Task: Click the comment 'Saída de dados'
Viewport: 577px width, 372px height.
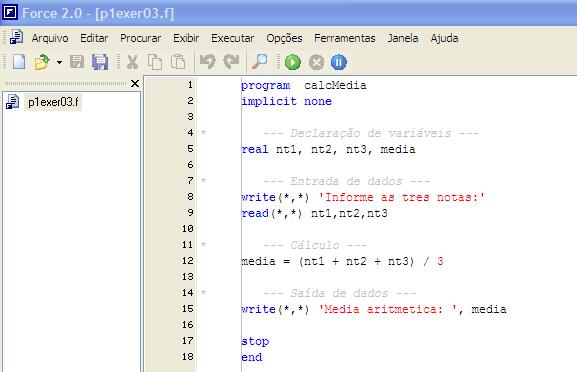Action: click(x=339, y=293)
